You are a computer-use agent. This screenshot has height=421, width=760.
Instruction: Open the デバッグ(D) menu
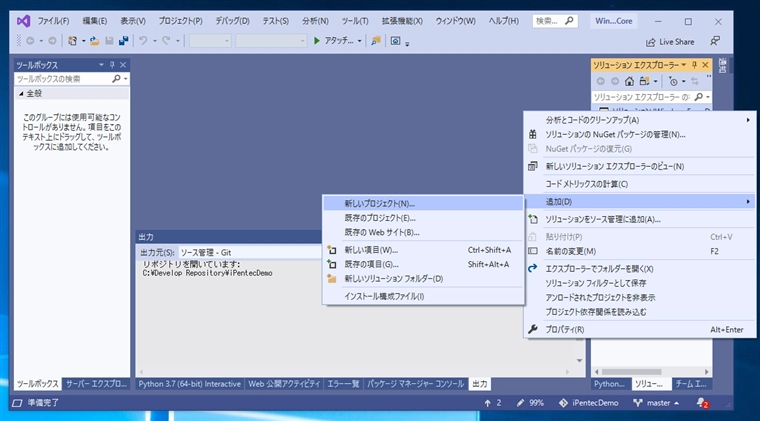pyautogui.click(x=232, y=21)
